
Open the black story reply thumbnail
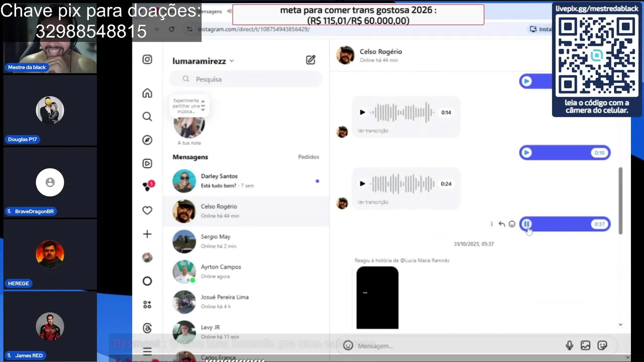(377, 298)
